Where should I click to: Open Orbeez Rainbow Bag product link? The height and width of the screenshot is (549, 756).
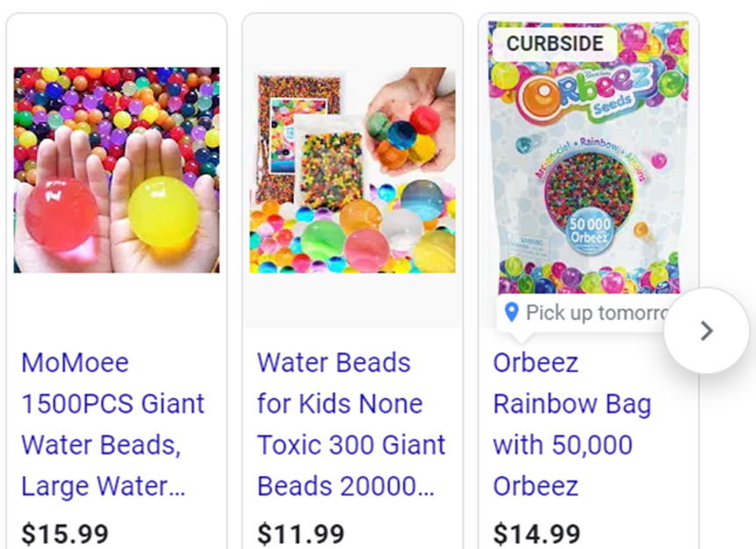coord(572,424)
